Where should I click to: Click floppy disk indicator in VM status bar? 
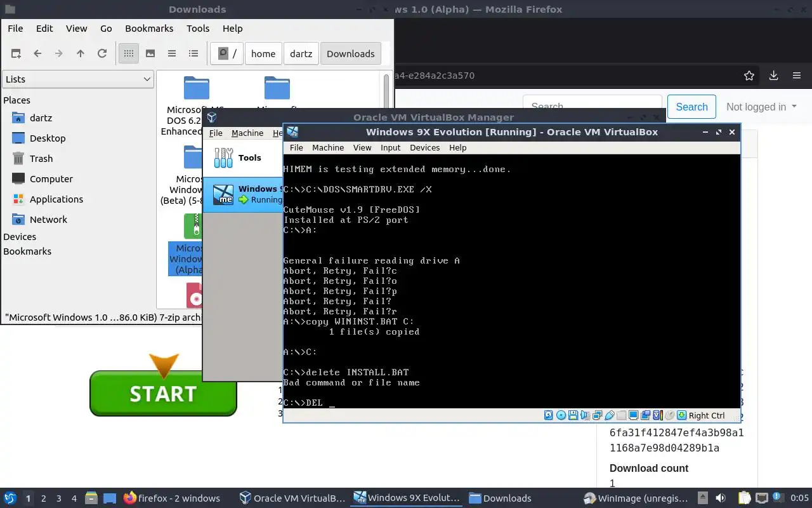[573, 415]
